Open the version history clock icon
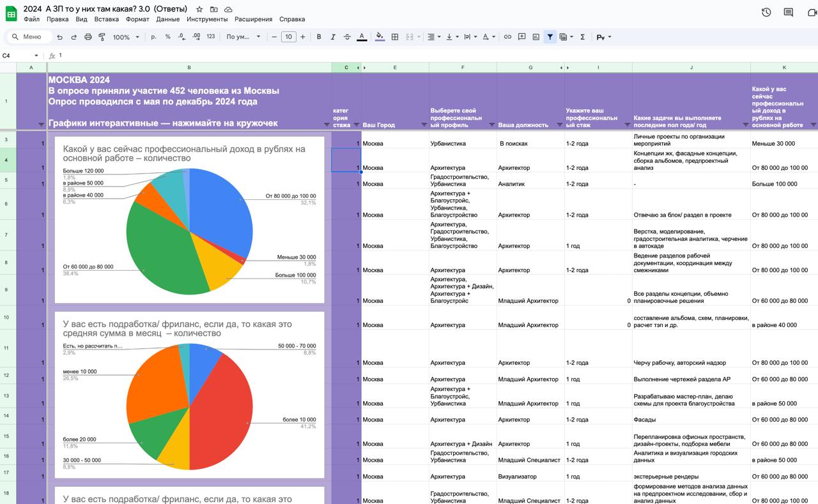This screenshot has width=818, height=504. point(766,12)
